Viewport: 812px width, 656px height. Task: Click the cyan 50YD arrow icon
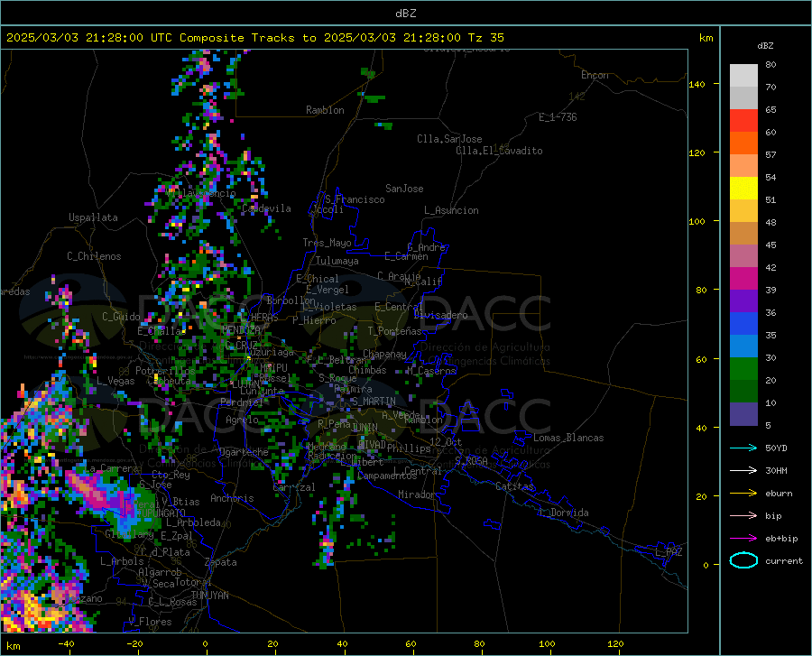(x=743, y=448)
